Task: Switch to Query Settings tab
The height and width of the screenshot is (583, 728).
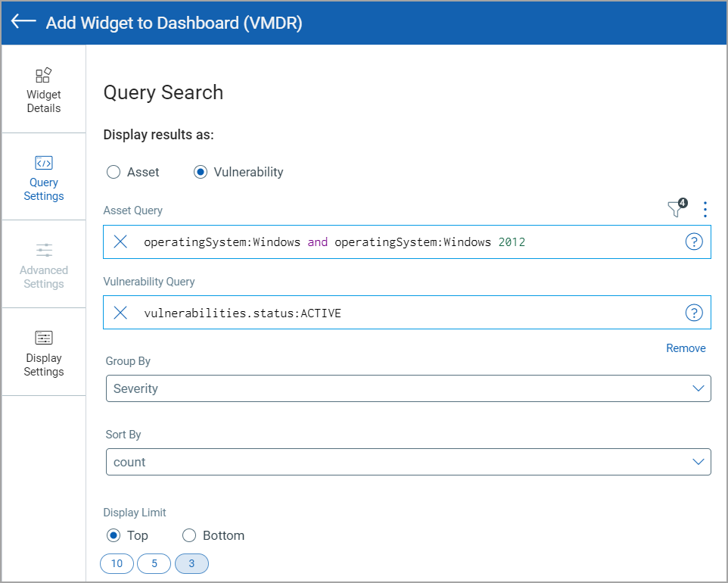Action: (44, 177)
